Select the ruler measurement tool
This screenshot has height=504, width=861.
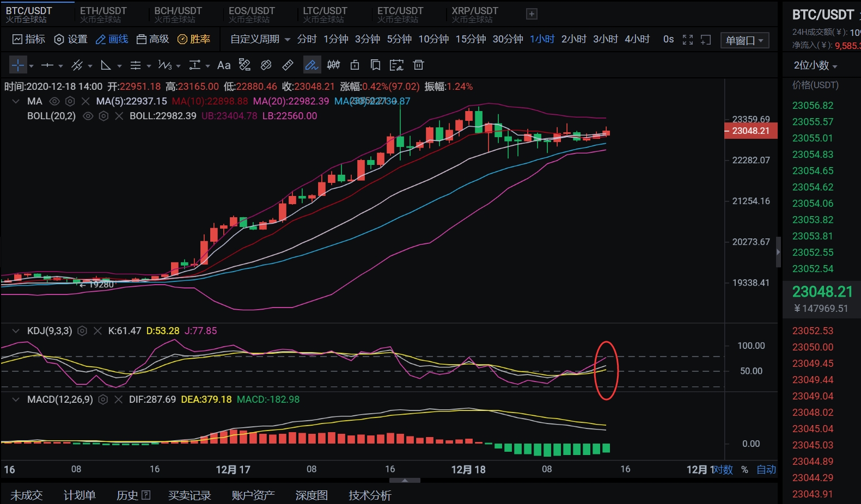click(288, 65)
